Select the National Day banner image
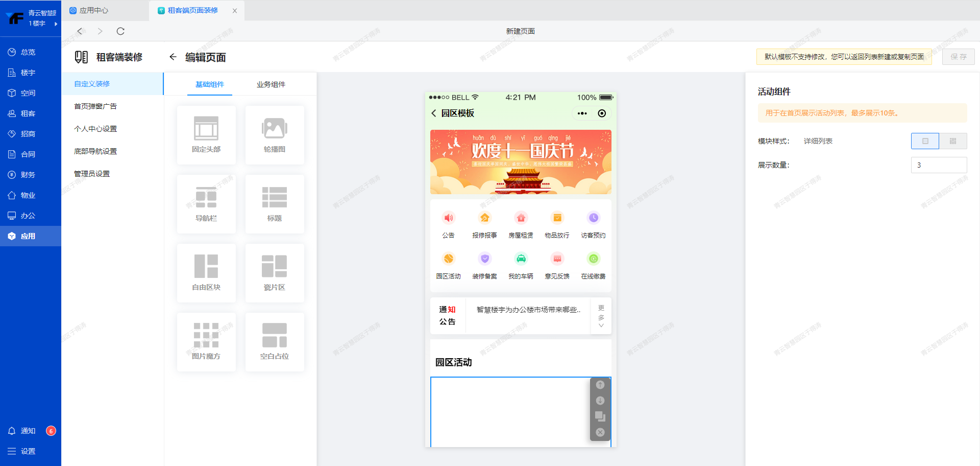This screenshot has width=980, height=466. pyautogui.click(x=521, y=162)
